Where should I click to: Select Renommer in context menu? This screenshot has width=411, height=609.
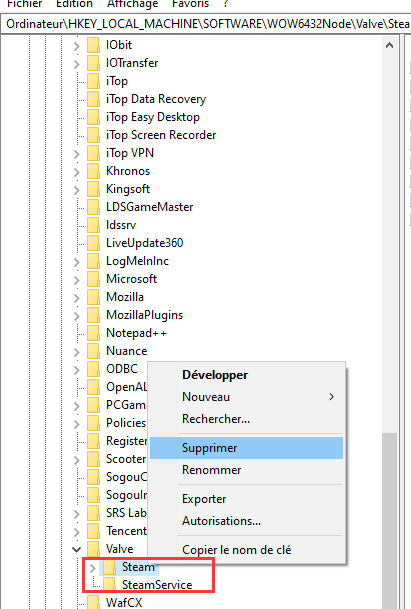tap(247, 470)
